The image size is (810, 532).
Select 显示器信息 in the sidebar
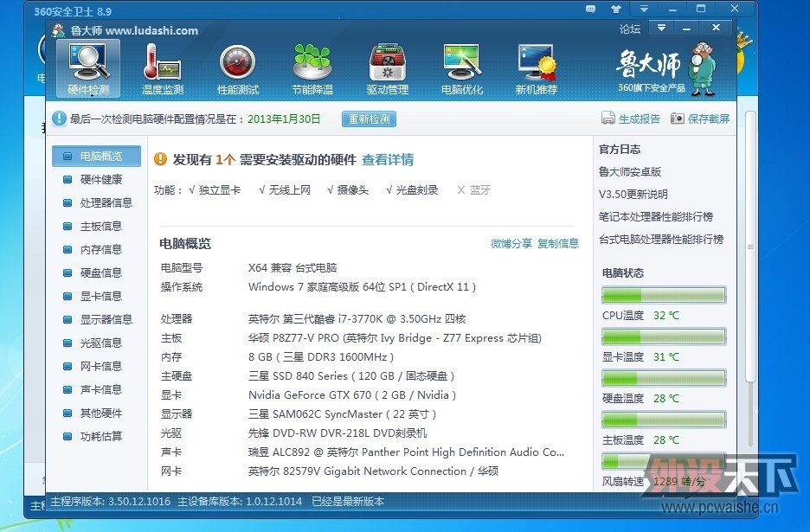[96, 319]
